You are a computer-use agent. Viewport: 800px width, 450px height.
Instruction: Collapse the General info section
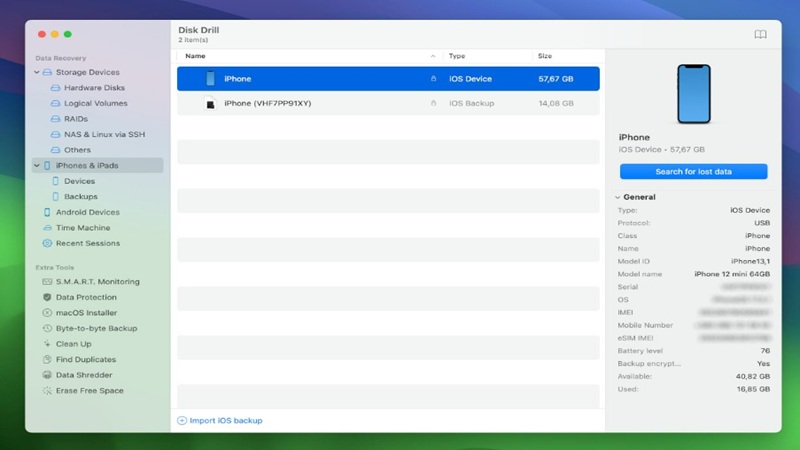[x=617, y=198]
